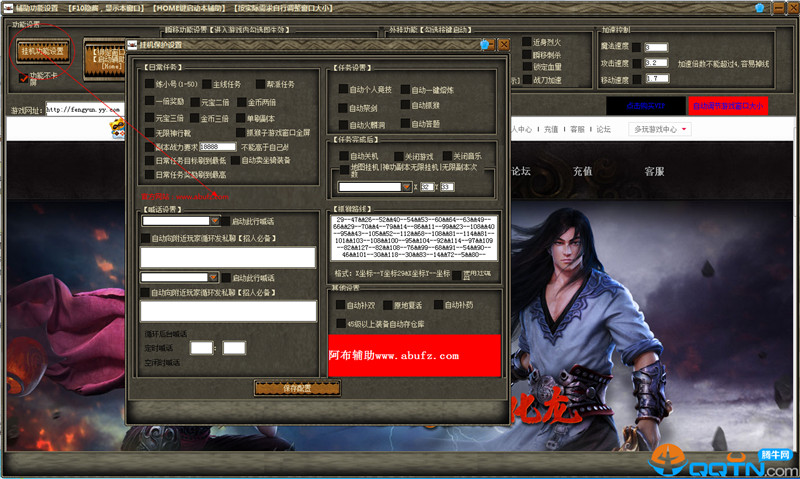The height and width of the screenshot is (479, 800).
Task: Click the QQTN logo icon
Action: pyautogui.click(x=664, y=459)
